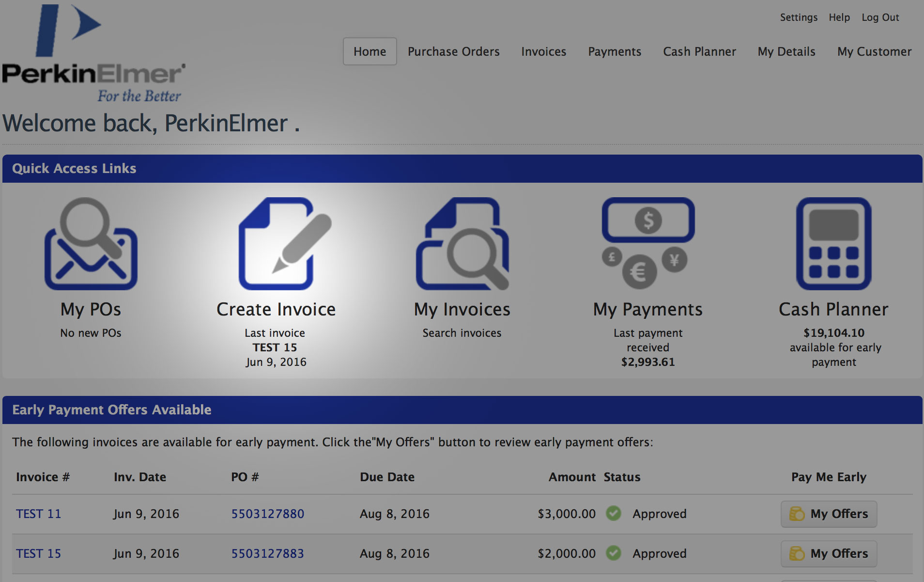924x582 pixels.
Task: Click My Offers for TEST 15
Action: pyautogui.click(x=829, y=553)
